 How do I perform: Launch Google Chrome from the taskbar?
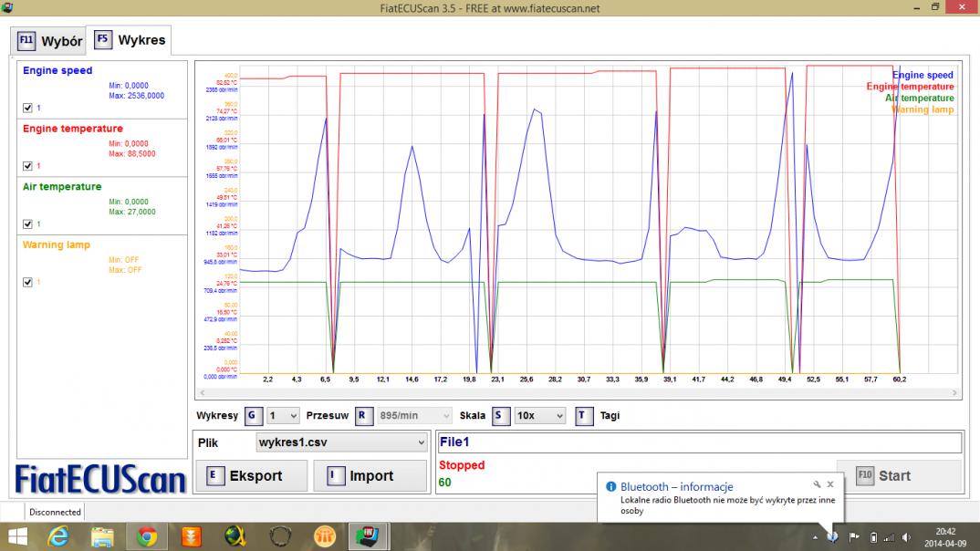coord(146,536)
